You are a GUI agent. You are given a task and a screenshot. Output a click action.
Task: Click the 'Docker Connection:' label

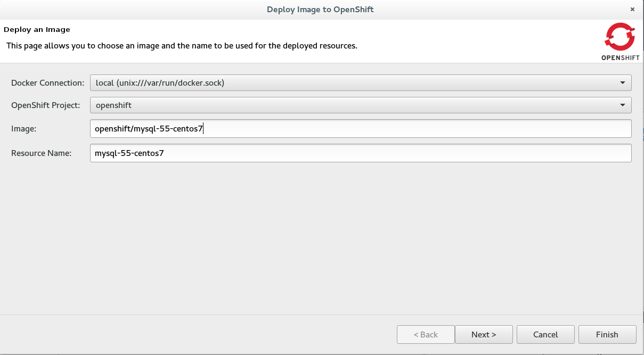[47, 83]
